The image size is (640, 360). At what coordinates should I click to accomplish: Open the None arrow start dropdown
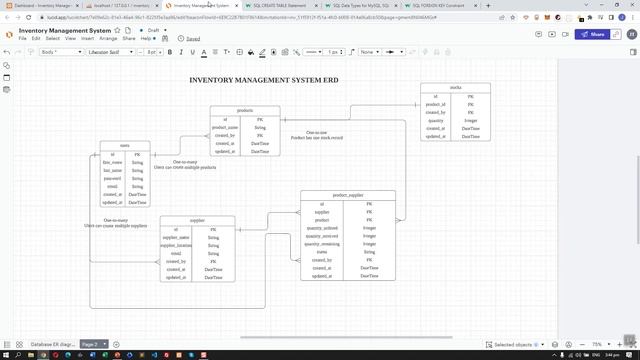point(369,52)
